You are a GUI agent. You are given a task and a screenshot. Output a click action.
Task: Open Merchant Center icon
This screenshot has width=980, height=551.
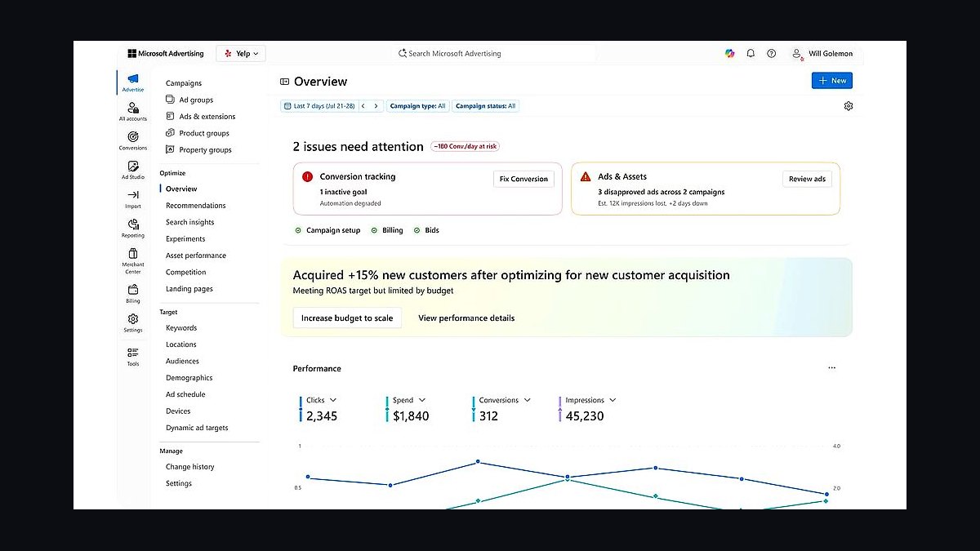click(132, 261)
